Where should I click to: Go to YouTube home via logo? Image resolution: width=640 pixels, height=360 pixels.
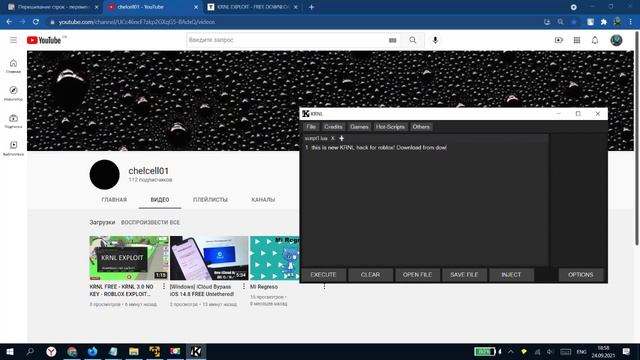(x=44, y=40)
